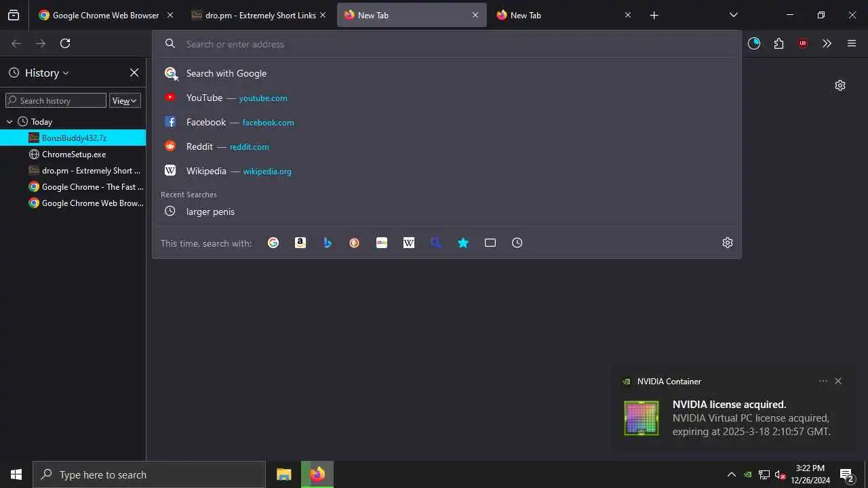Open the uBlock Origin toolbar icon
Viewport: 868px width, 488px height.
click(803, 43)
